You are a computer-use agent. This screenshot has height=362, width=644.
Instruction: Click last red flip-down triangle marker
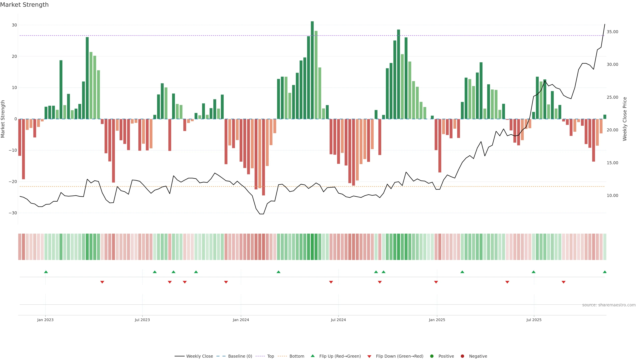563,282
